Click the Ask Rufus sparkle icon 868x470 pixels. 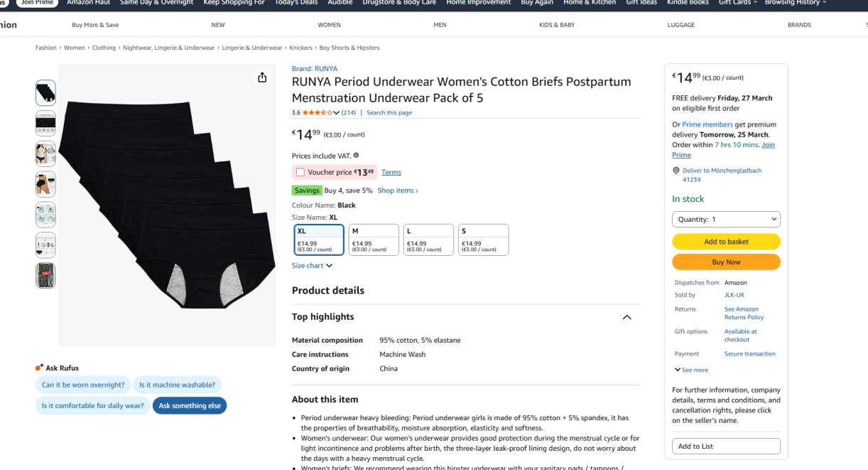[40, 368]
